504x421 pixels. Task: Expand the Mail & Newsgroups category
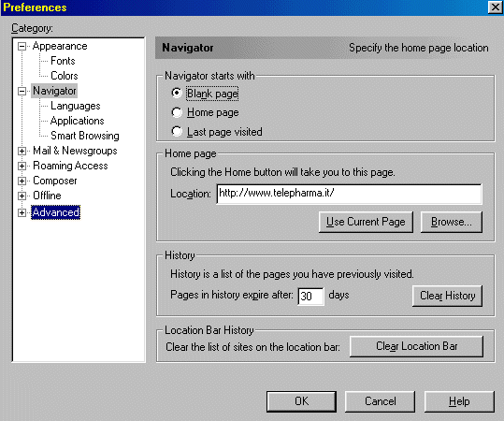[22, 151]
